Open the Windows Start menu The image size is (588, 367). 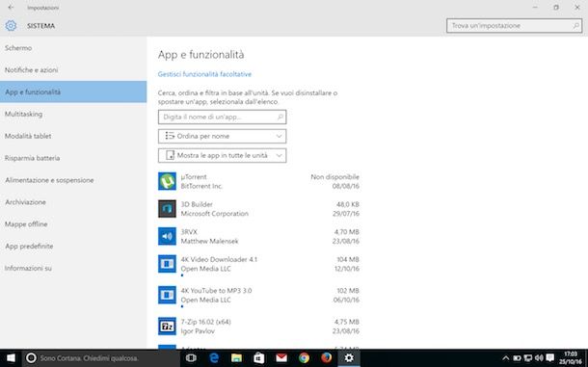(11, 358)
